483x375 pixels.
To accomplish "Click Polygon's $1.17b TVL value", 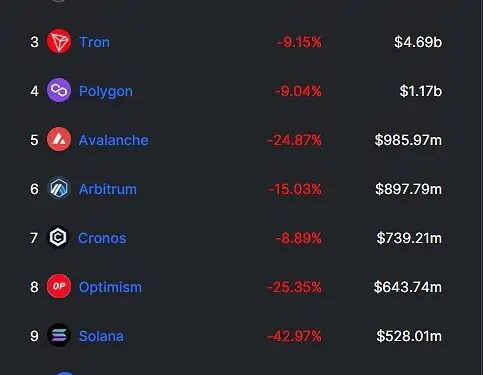I will (x=421, y=91).
